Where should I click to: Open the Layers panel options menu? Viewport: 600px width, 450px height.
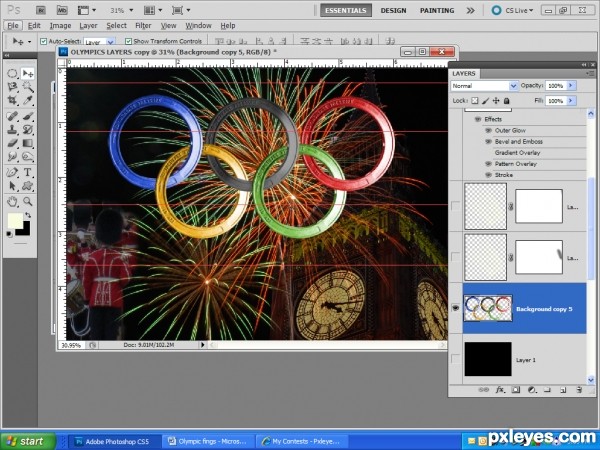590,73
